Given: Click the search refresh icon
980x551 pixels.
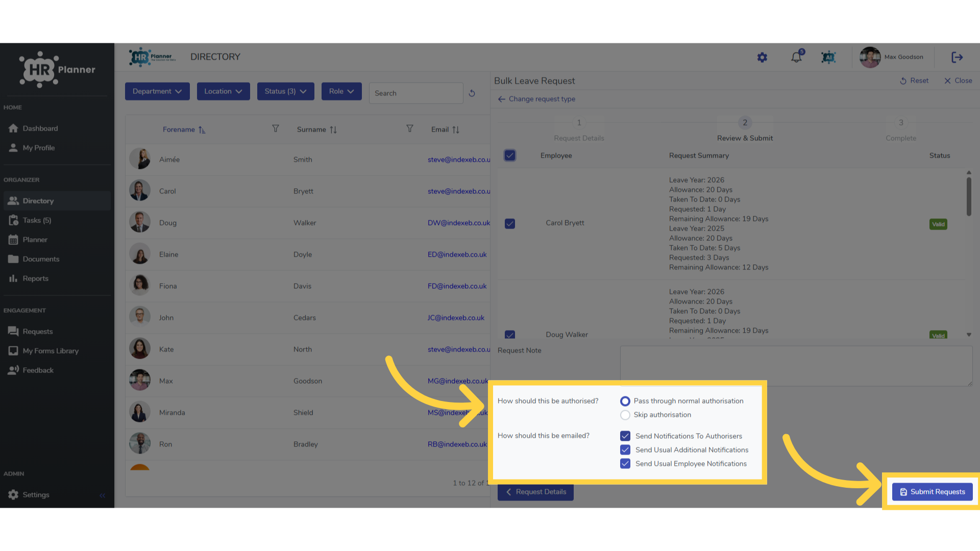Looking at the screenshot, I should tap(472, 93).
